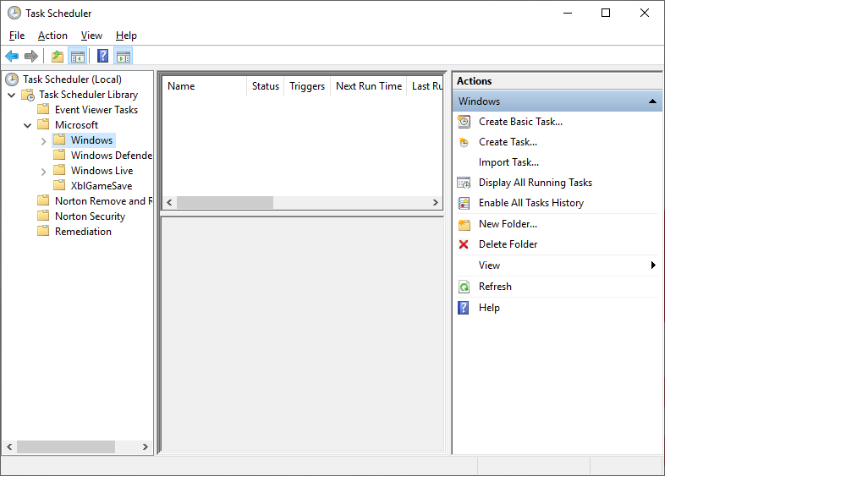Collapse the Microsoft folder node

click(x=28, y=125)
